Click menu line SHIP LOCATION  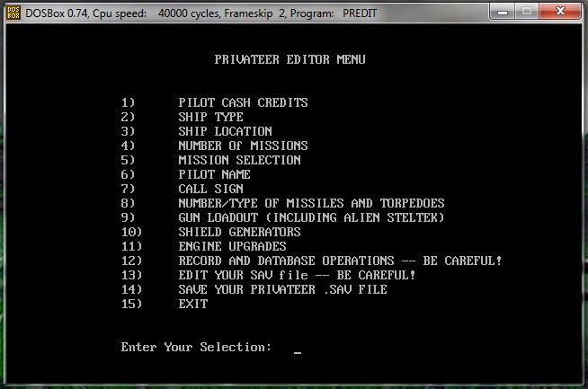[226, 131]
